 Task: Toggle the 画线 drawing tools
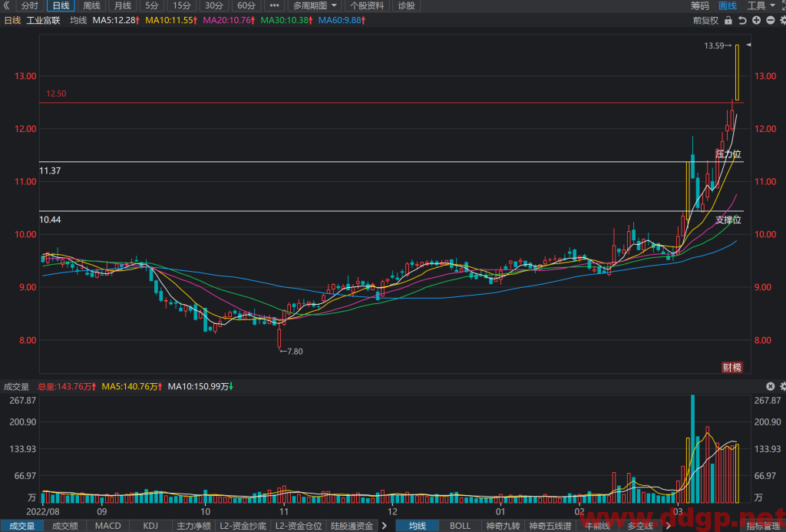[728, 5]
